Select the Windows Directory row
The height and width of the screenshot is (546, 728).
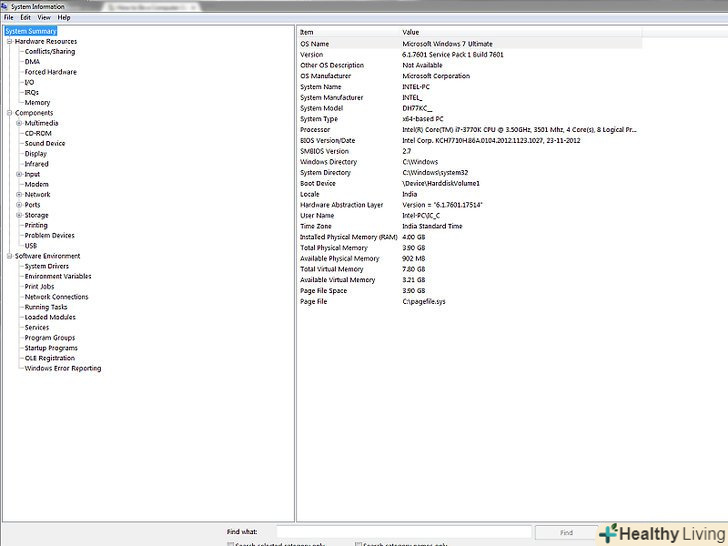(x=469, y=162)
